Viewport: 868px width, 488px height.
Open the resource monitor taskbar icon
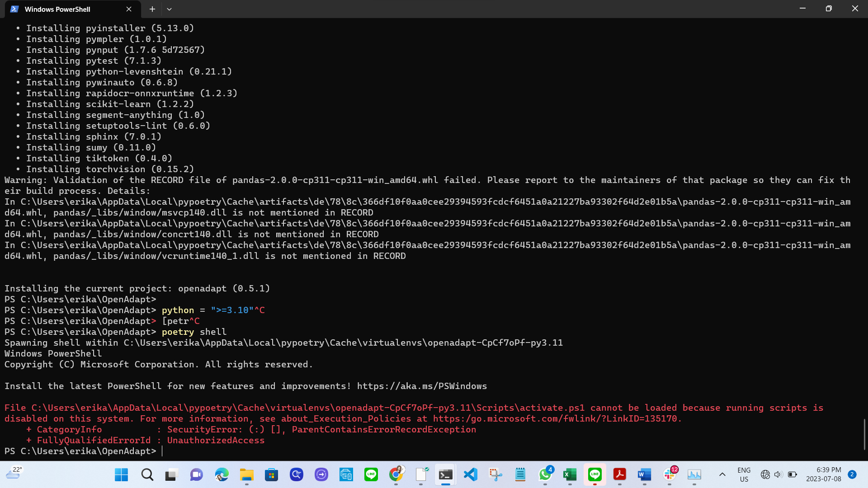[693, 474]
